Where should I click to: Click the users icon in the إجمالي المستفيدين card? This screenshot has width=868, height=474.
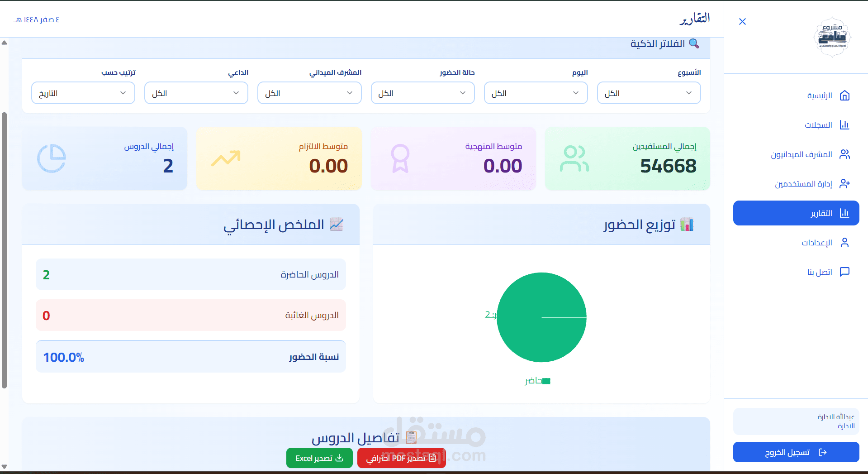(574, 158)
